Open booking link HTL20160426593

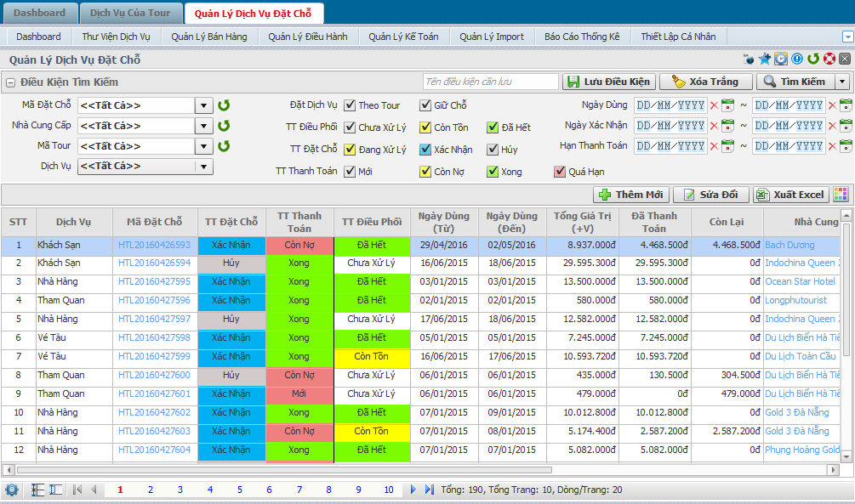click(154, 245)
